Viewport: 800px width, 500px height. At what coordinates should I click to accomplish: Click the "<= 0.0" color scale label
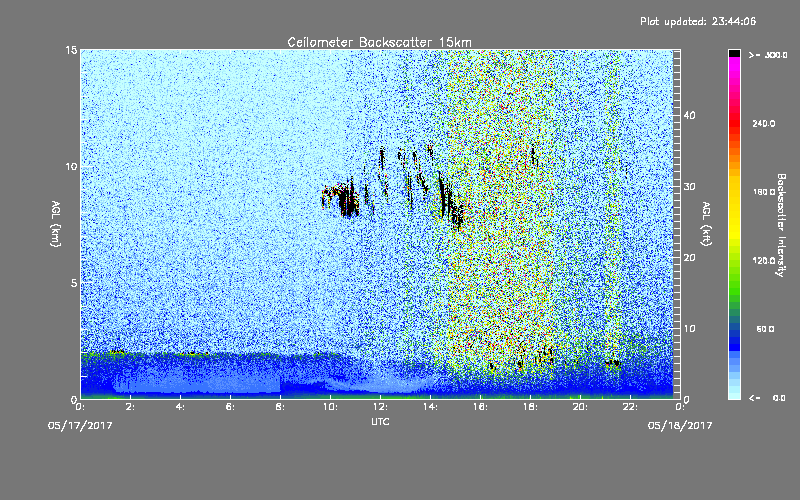(768, 398)
